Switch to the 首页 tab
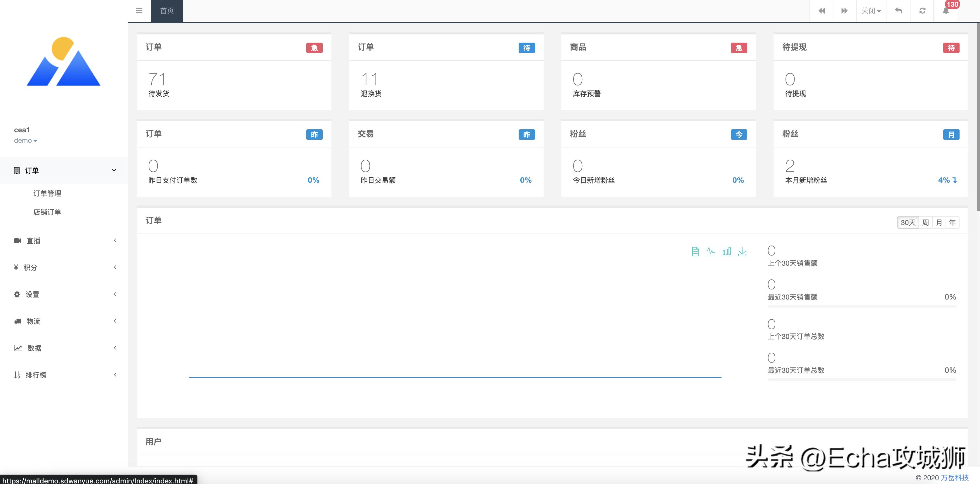The width and height of the screenshot is (980, 484). (x=167, y=11)
